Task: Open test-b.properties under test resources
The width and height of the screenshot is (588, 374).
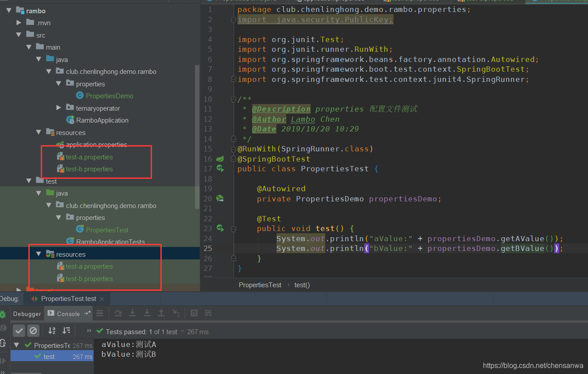Action: [x=90, y=279]
